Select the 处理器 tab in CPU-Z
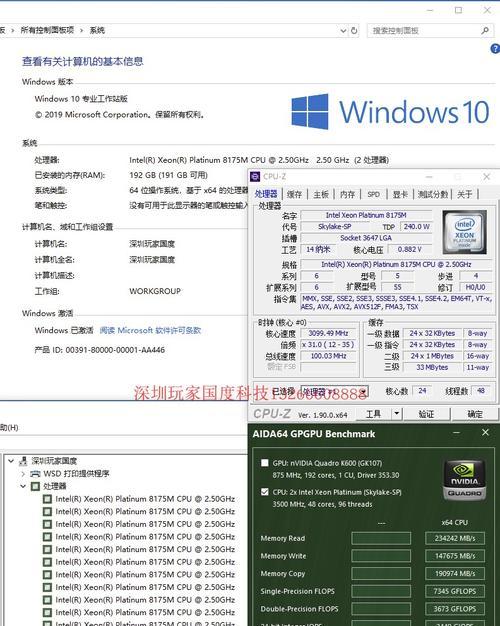This screenshot has width=500, height=626. [x=266, y=194]
